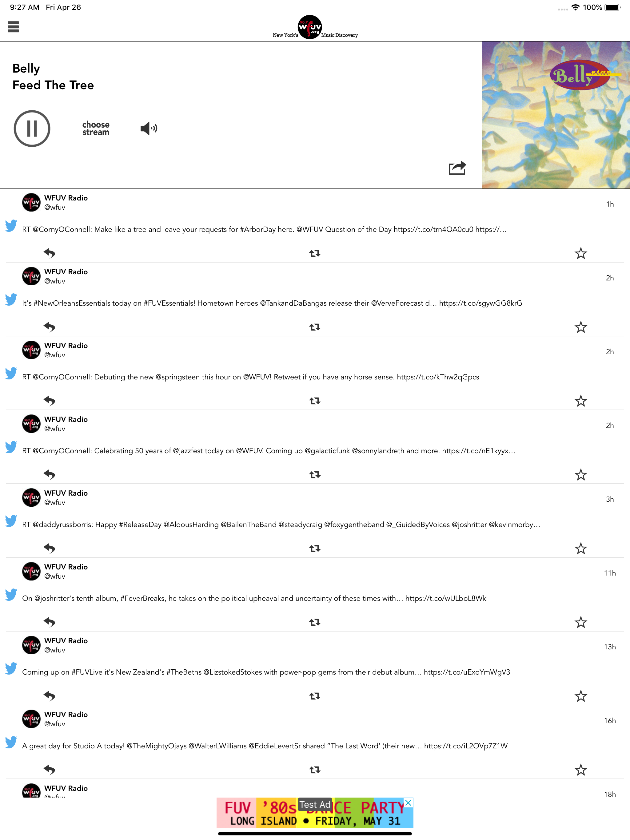Favorite the springsteen debut tweet

[x=580, y=401]
